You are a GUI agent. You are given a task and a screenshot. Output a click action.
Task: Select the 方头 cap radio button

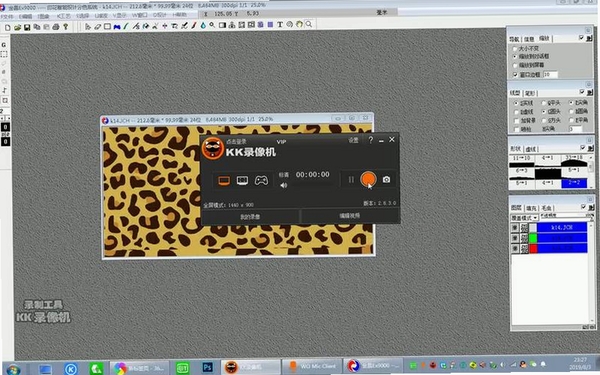(543, 120)
